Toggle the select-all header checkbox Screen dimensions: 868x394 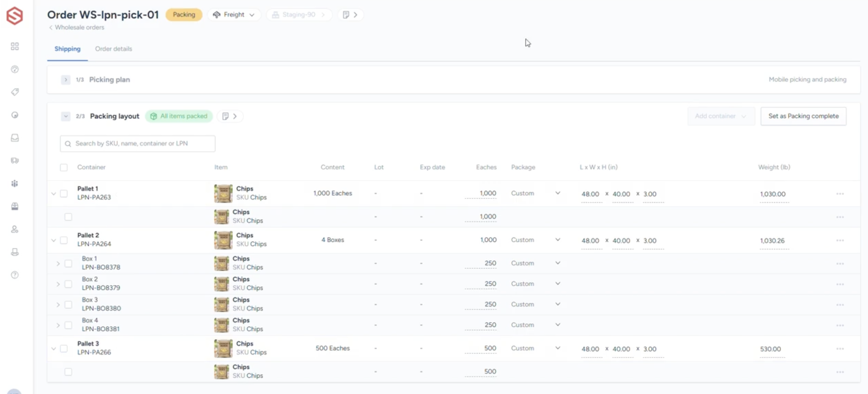[x=64, y=167]
